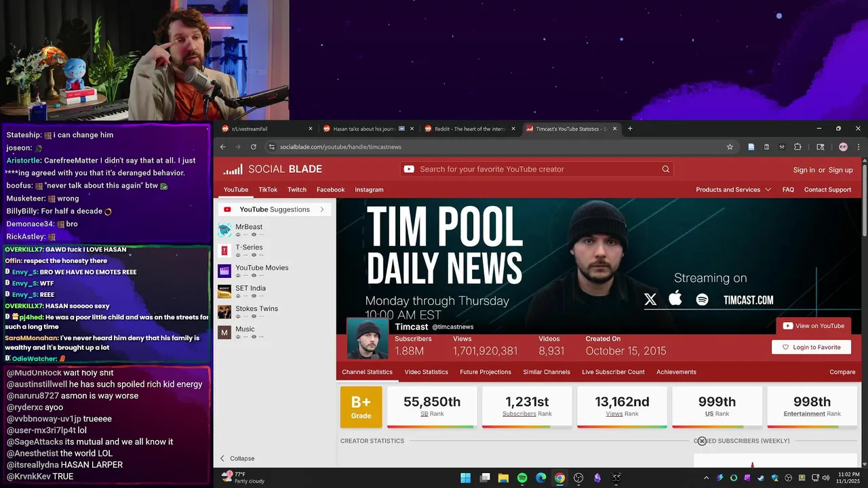The width and height of the screenshot is (868, 488).
Task: Click the B+ Grade badge
Action: pos(361,407)
